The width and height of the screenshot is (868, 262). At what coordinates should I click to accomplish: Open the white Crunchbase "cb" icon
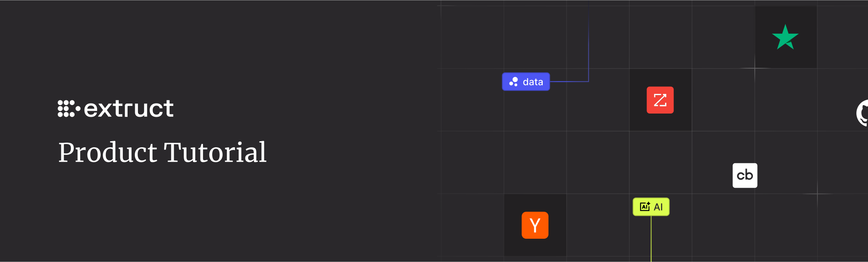745,175
